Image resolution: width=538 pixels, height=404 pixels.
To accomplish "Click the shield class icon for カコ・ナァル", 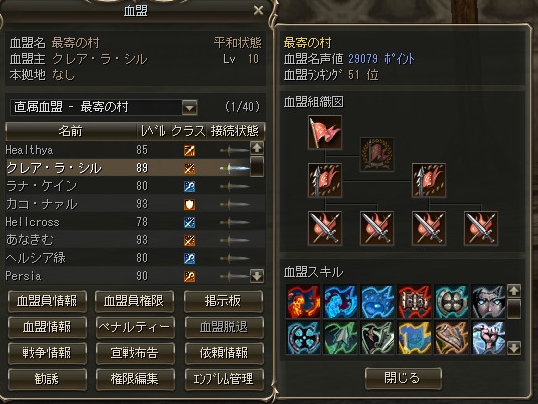I will [x=189, y=205].
